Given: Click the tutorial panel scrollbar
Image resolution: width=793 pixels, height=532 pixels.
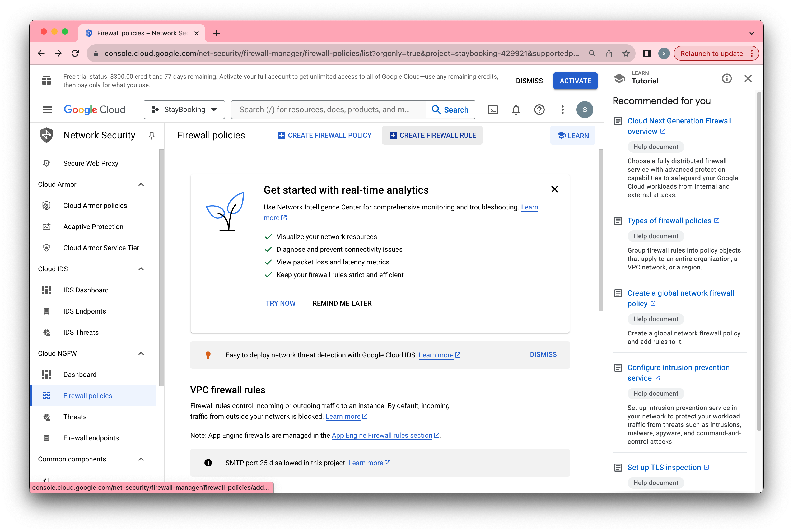Looking at the screenshot, I should coord(759,261).
